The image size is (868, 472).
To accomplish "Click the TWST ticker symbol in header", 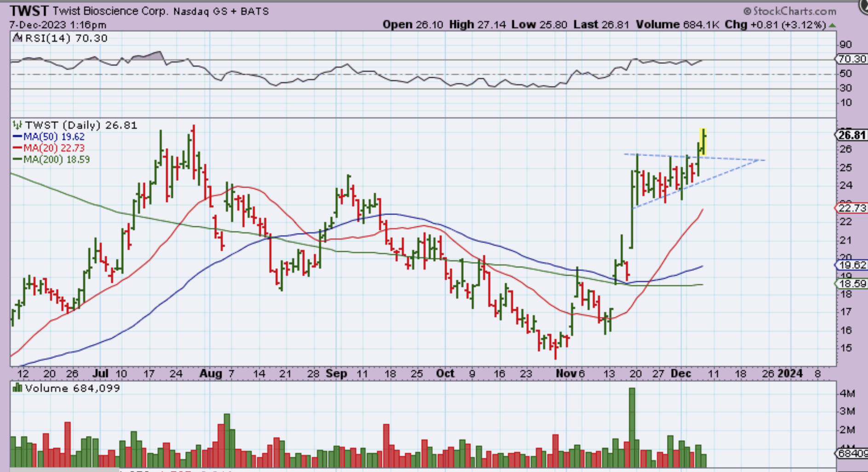I will 29,11.
